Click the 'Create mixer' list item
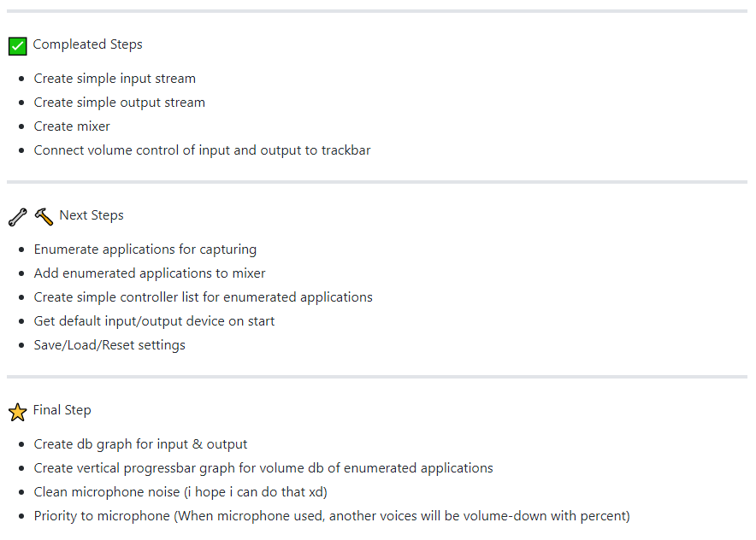This screenshot has height=540, width=756. pyautogui.click(x=72, y=126)
